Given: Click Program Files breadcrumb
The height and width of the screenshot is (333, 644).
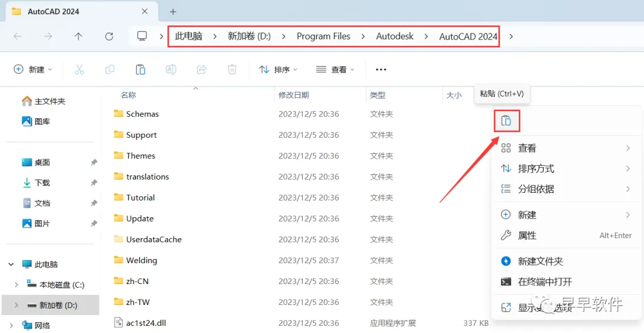Looking at the screenshot, I should point(323,36).
